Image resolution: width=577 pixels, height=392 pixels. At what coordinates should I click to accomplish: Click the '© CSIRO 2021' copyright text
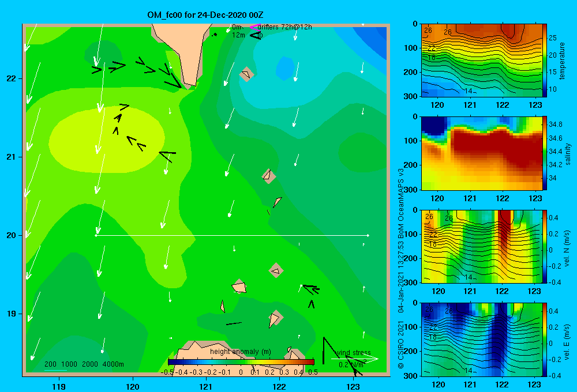(x=401, y=344)
